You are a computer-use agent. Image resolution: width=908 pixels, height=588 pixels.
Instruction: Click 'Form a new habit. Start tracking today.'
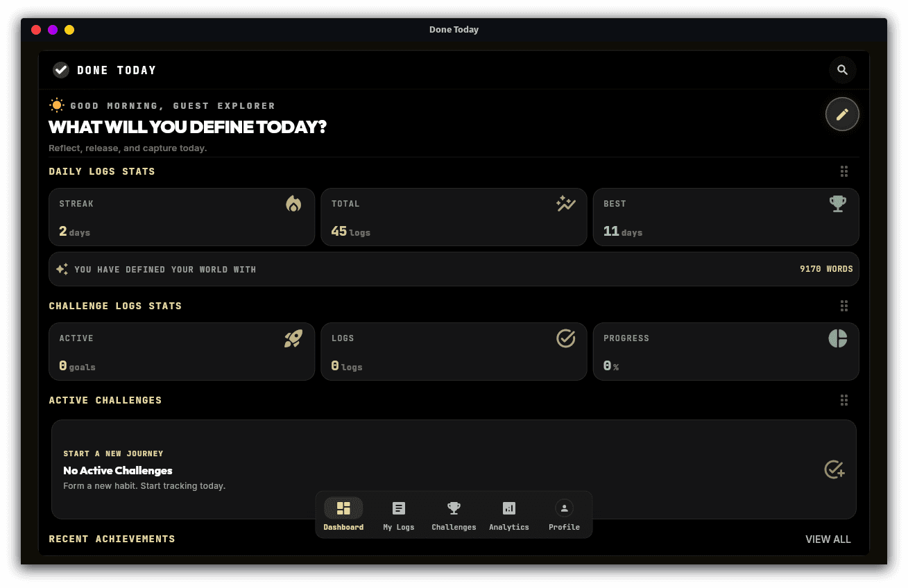point(144,486)
